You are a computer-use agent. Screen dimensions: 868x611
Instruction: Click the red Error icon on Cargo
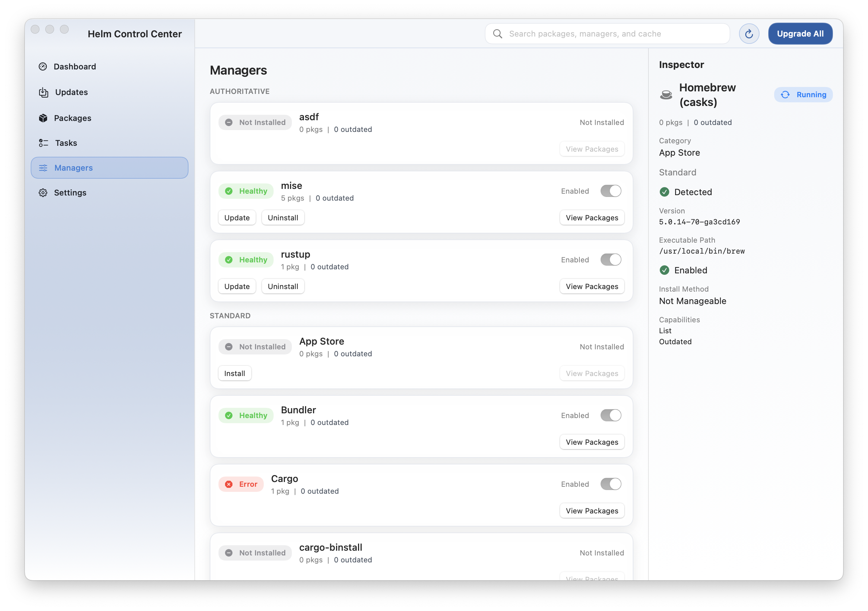(229, 484)
